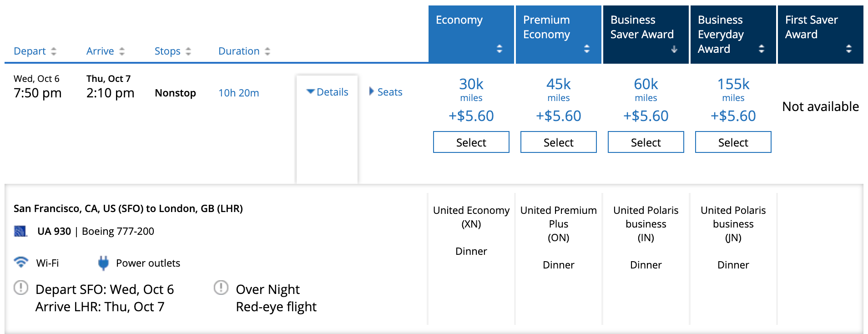Click the Economy column sort arrows
Screen dimensions: 868x334
[500, 49]
